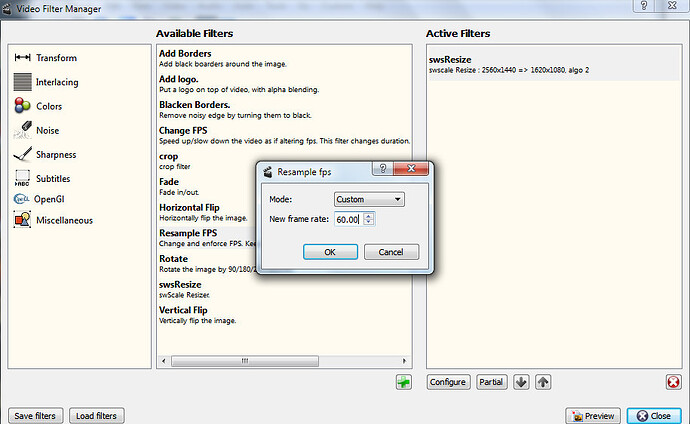Move active filter down with arrow icon
Image resolution: width=690 pixels, height=424 pixels.
[521, 382]
